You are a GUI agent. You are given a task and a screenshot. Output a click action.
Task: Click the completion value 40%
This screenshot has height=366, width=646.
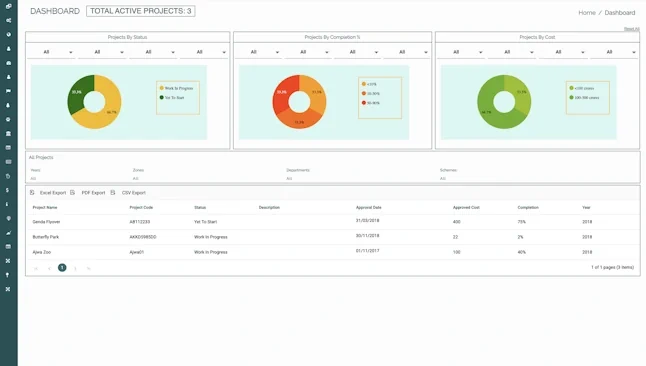tap(522, 252)
